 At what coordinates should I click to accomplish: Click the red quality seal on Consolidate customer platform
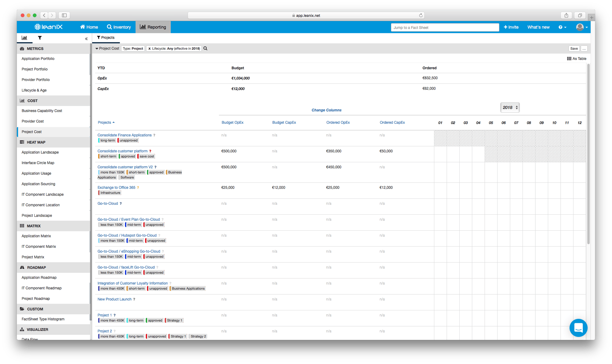click(150, 151)
